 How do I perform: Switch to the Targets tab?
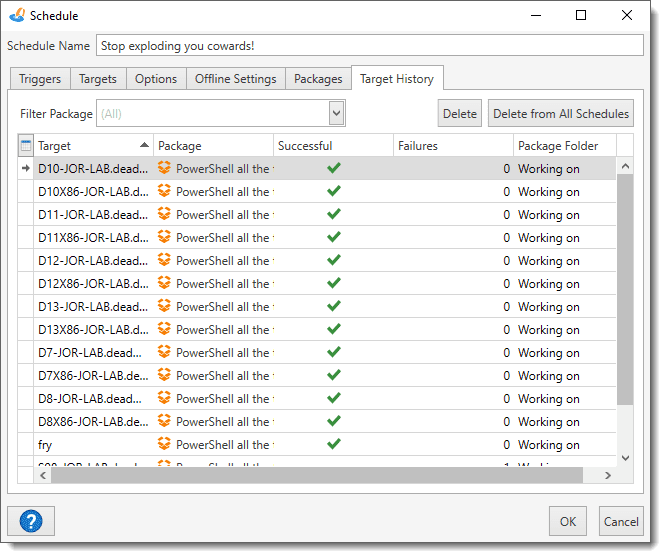(98, 79)
